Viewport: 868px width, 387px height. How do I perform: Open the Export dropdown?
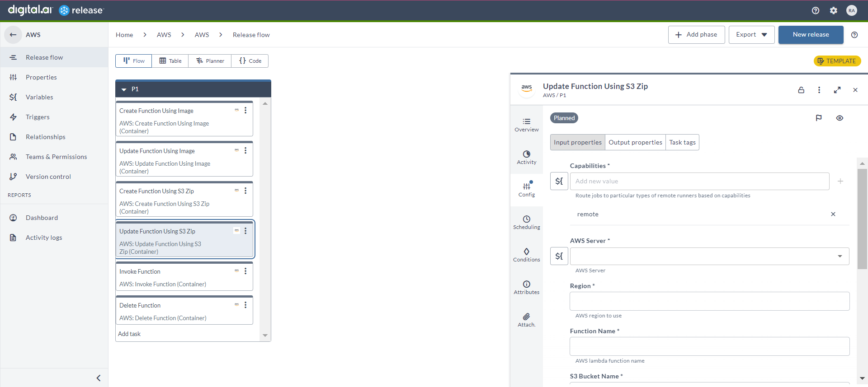pyautogui.click(x=751, y=35)
